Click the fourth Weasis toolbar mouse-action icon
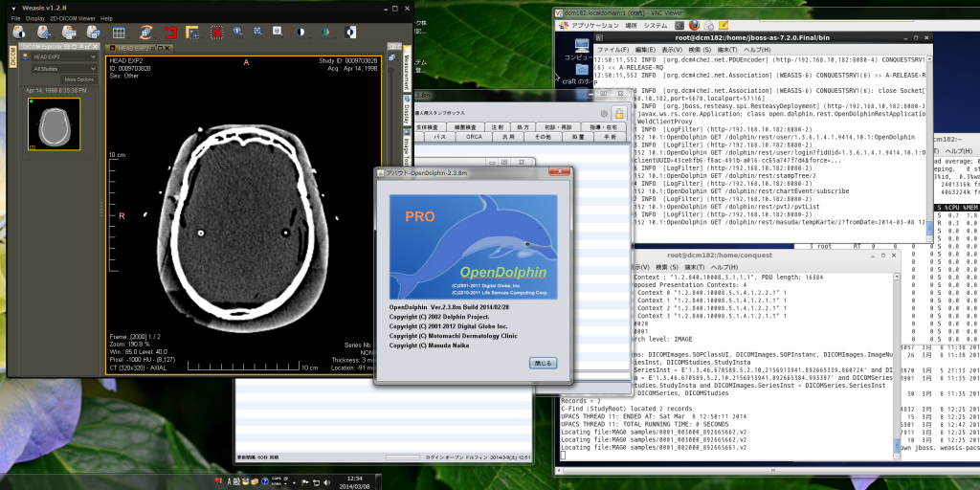 tap(94, 32)
